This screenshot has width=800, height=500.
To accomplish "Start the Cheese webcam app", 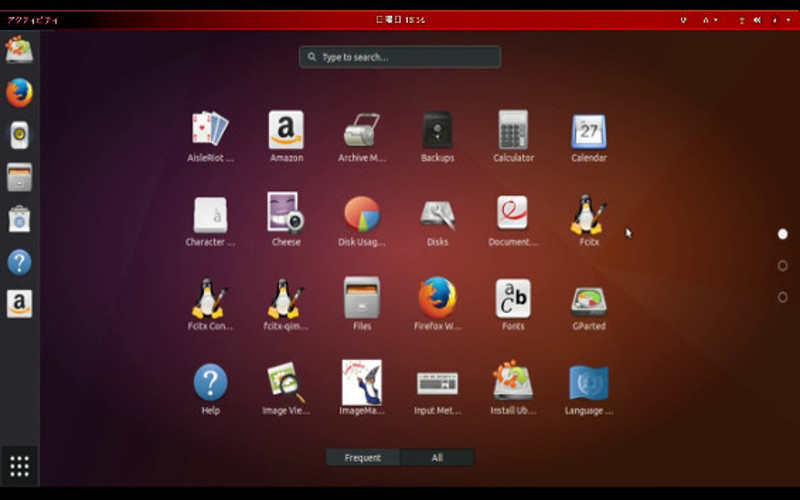I will 286,220.
